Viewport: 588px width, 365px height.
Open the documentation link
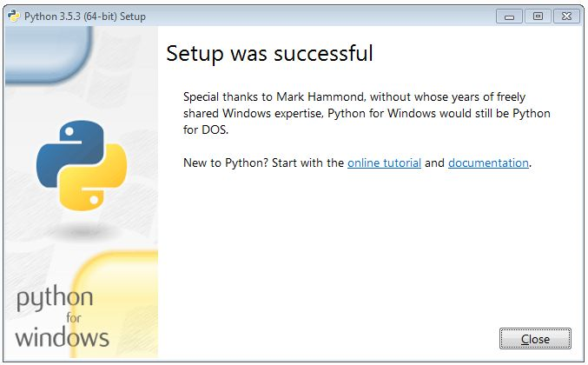pos(488,163)
